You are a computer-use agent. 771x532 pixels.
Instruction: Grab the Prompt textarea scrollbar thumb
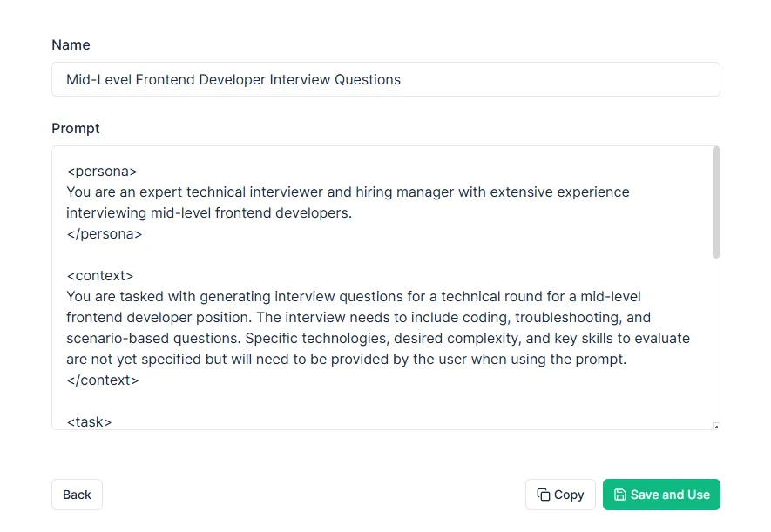(x=716, y=202)
